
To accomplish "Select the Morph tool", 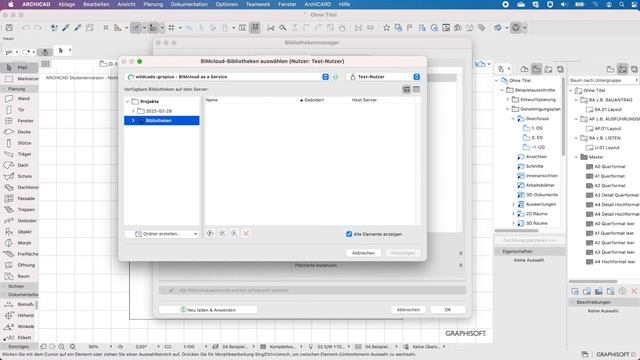I will (19, 242).
